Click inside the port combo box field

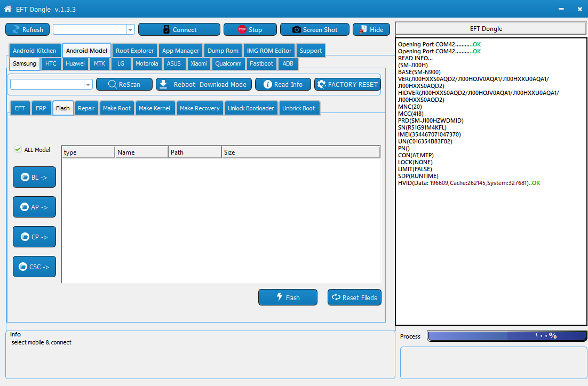[90, 30]
